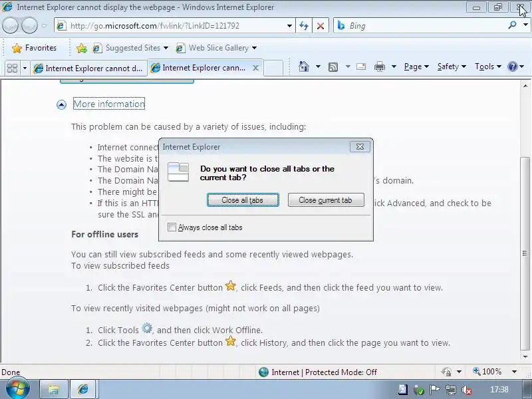Open the tab list dropdown arrow
532x399 pixels.
point(25,68)
